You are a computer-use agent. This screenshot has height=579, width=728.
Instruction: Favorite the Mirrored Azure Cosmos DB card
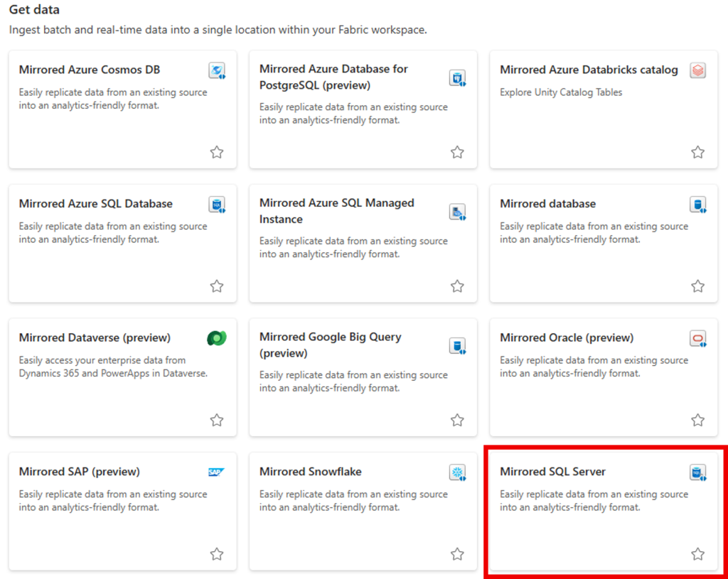pyautogui.click(x=217, y=152)
